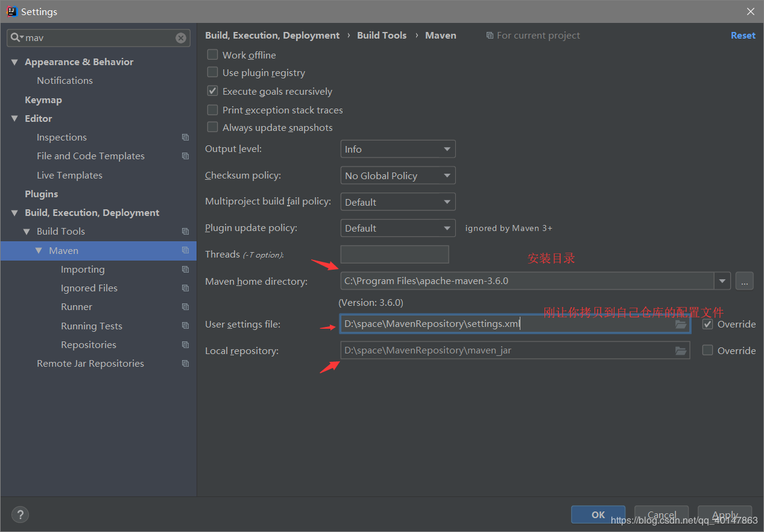Click the project-level icon beside Inspections
Screen dimensions: 764x532
tap(185, 138)
